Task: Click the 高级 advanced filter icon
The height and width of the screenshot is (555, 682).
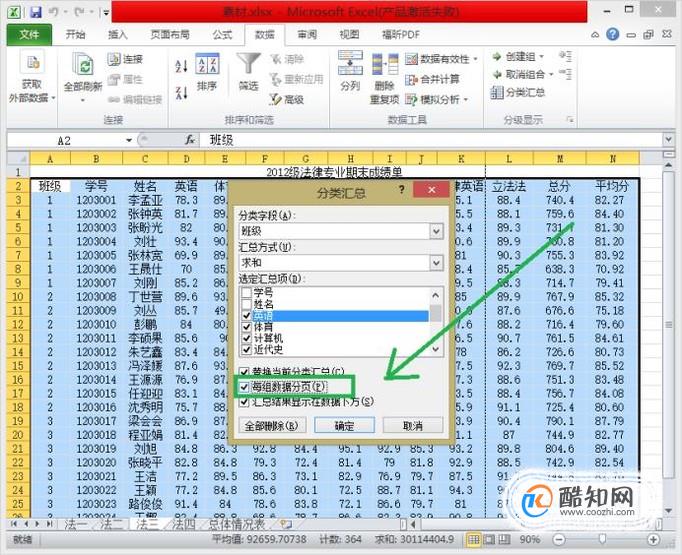Action: 275,99
